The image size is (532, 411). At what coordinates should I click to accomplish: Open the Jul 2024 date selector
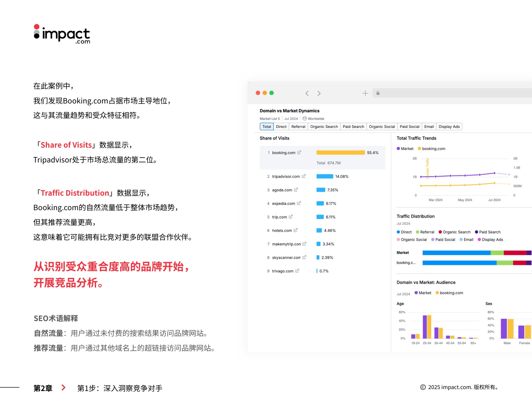pos(291,119)
